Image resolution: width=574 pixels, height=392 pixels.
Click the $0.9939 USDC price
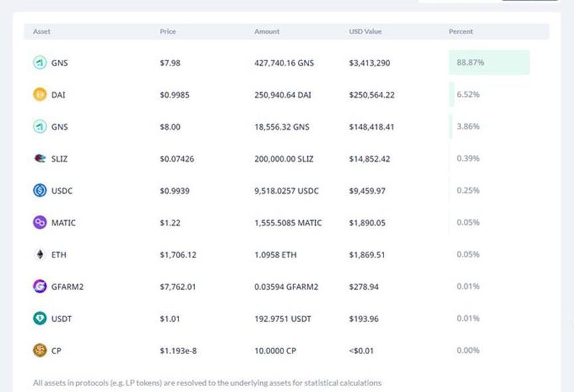[x=175, y=190]
